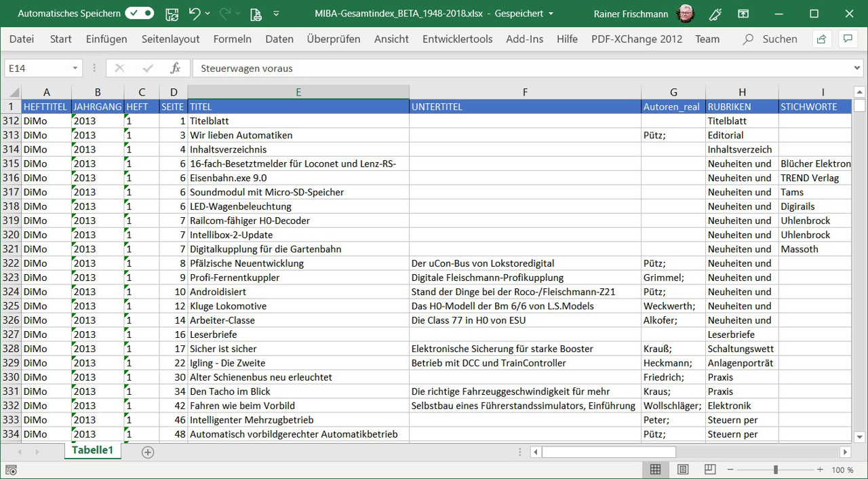The image size is (868, 479).
Task: Switch to Page Layout view icon
Action: [x=683, y=470]
